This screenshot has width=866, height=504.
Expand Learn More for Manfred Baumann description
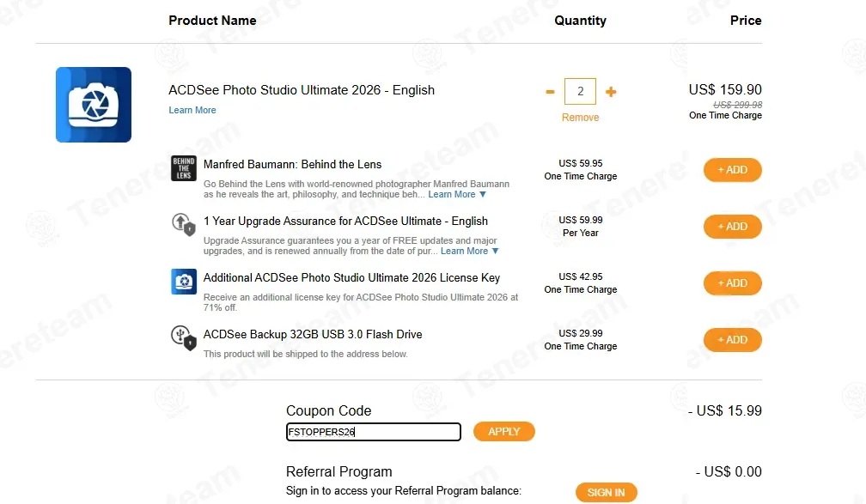[457, 194]
